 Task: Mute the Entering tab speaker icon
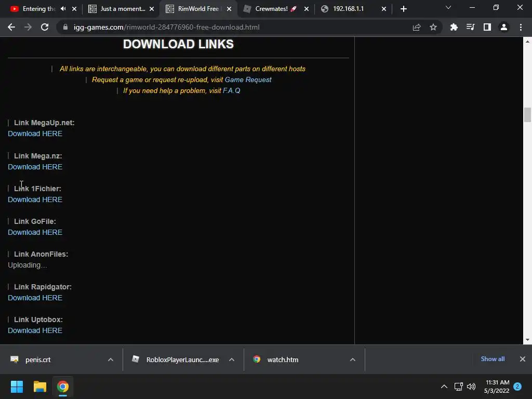click(63, 9)
